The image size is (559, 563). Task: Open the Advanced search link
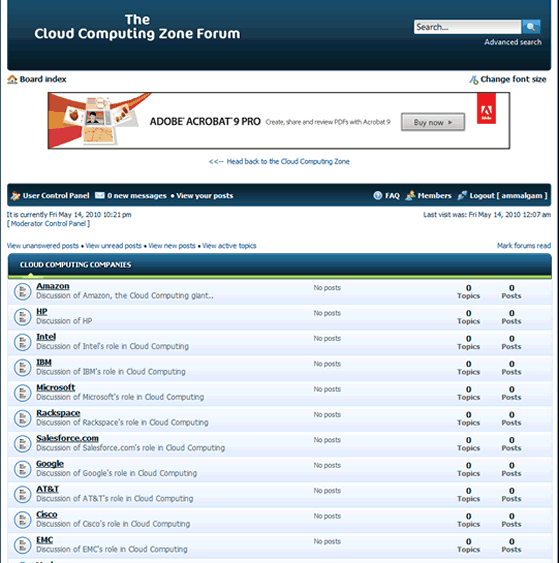point(513,42)
